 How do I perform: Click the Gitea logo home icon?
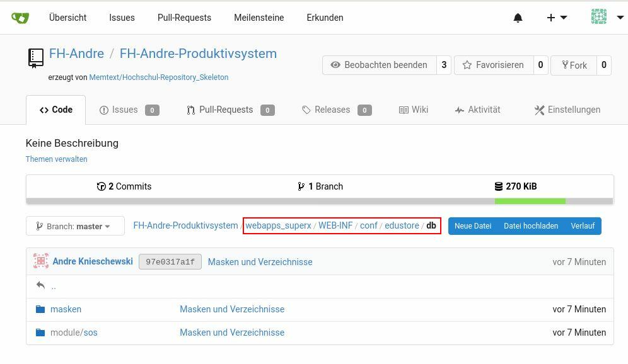click(20, 18)
